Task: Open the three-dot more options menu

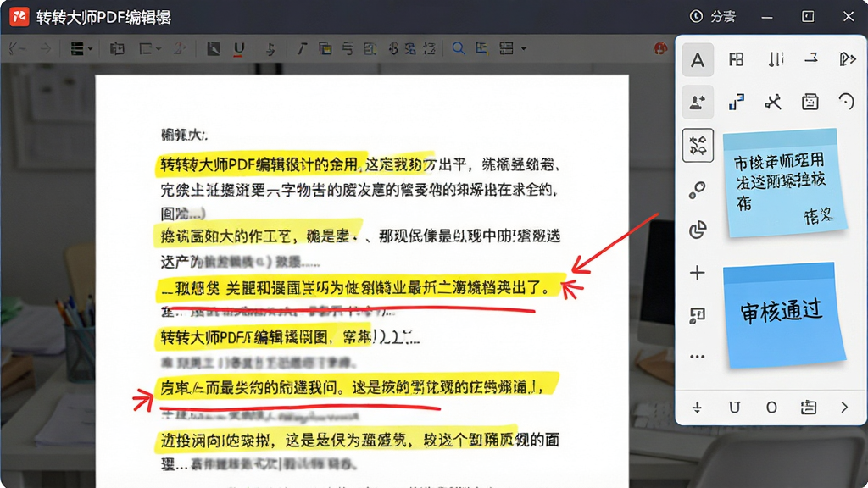Action: (x=698, y=357)
